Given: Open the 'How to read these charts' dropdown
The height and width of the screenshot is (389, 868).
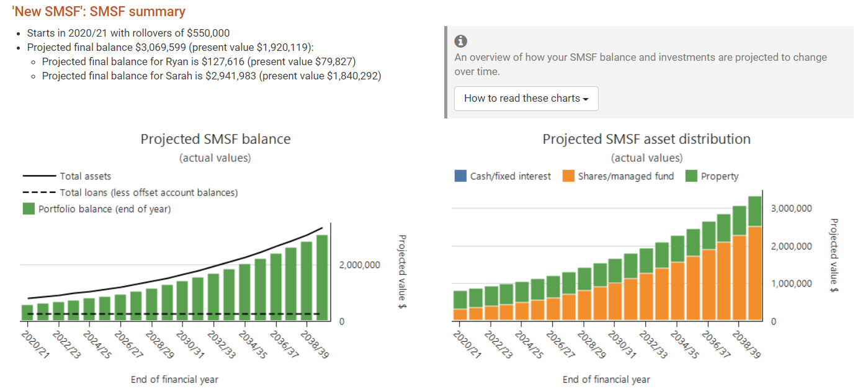Looking at the screenshot, I should point(526,99).
